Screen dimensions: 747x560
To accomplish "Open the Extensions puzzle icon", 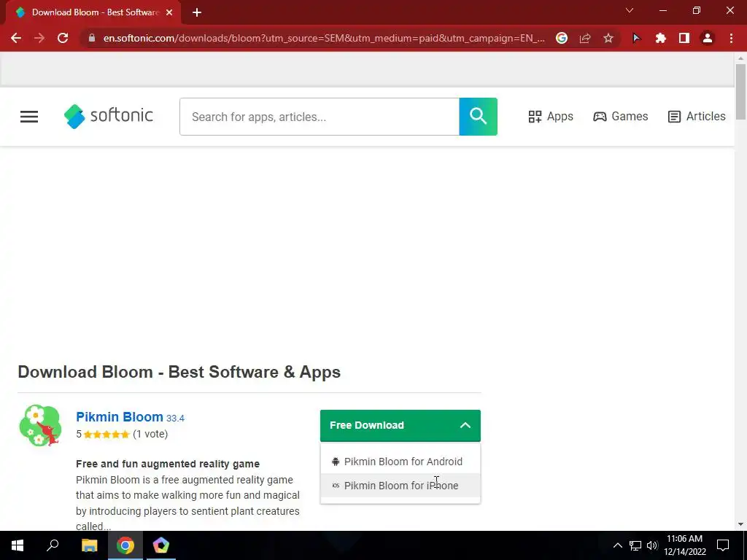I will click(660, 38).
